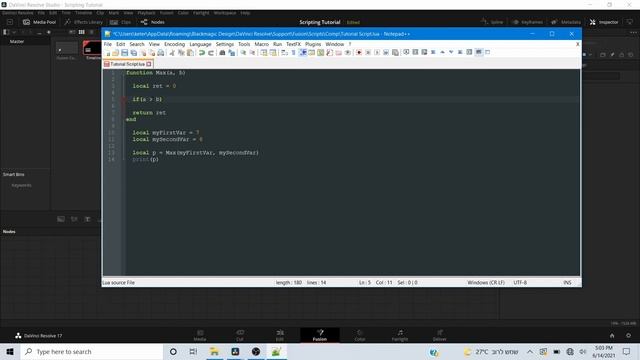Open the View menu in Notepad++

(x=154, y=44)
